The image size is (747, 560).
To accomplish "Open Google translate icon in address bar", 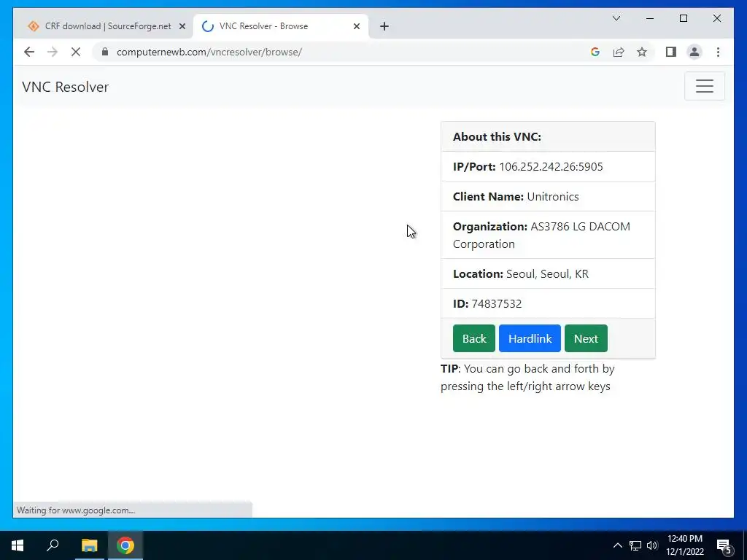I will click(595, 52).
